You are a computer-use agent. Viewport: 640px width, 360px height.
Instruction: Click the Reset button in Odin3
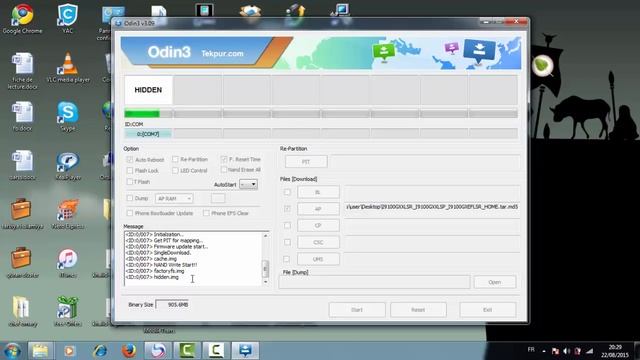pyautogui.click(x=418, y=310)
